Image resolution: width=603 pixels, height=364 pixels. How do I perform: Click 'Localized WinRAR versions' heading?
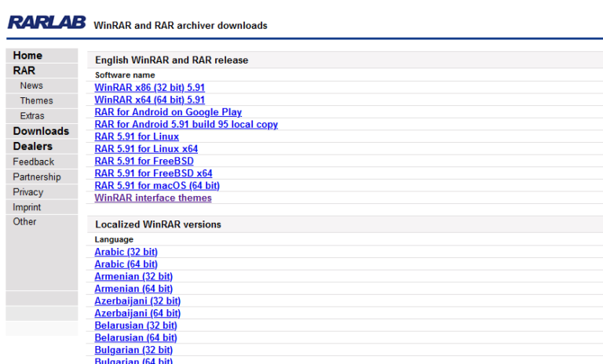click(x=158, y=224)
